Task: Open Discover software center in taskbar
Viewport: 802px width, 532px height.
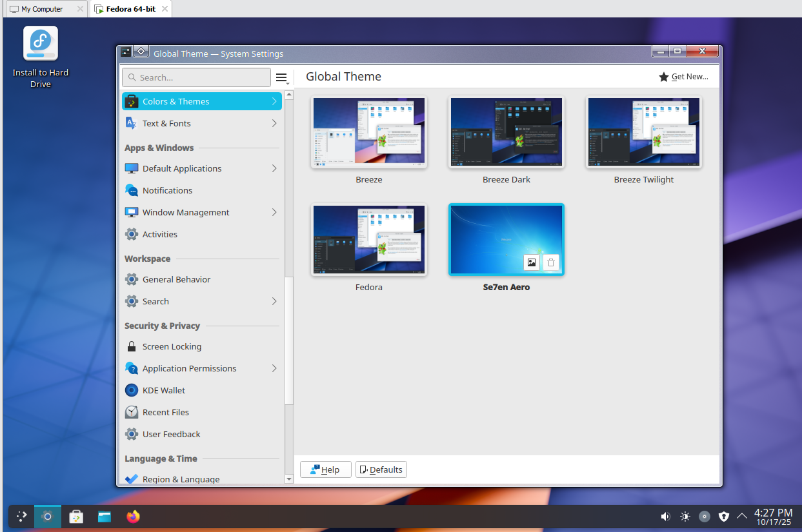Action: pyautogui.click(x=76, y=517)
